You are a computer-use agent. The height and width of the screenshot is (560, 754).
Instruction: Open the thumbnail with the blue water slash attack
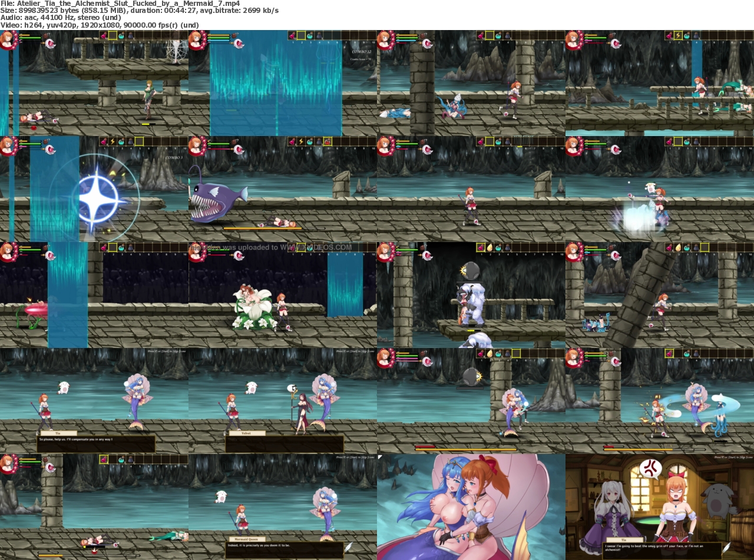[x=660, y=401]
